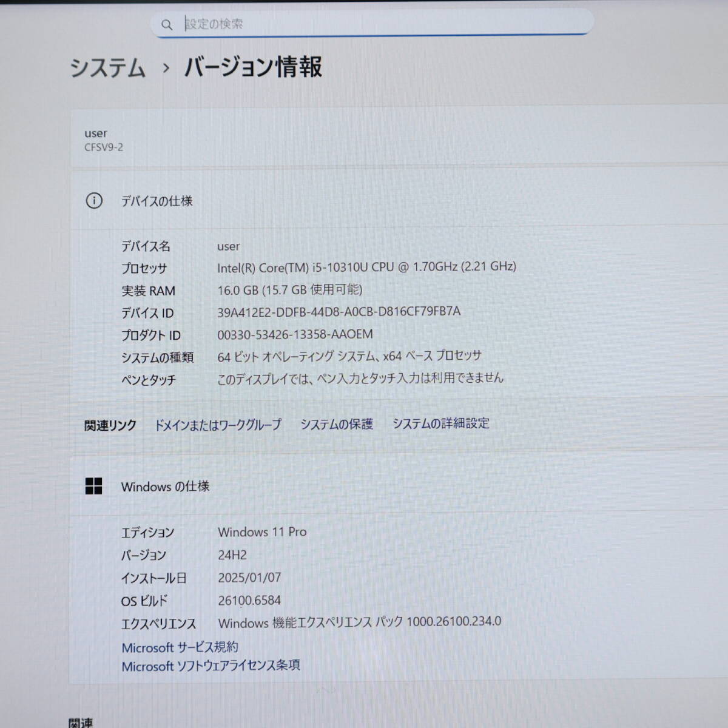Click the Windows logo icon
The image size is (728, 728).
pyautogui.click(x=94, y=486)
